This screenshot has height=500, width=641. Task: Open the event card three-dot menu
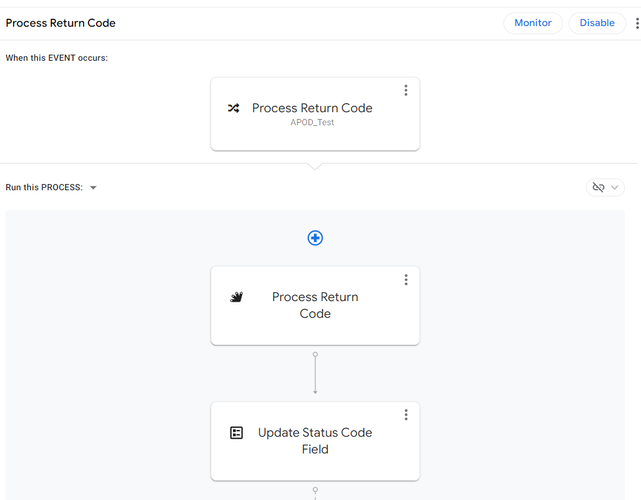click(x=406, y=90)
